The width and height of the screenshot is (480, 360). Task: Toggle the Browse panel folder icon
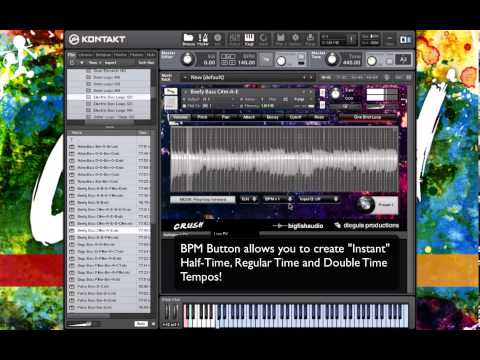(x=188, y=39)
